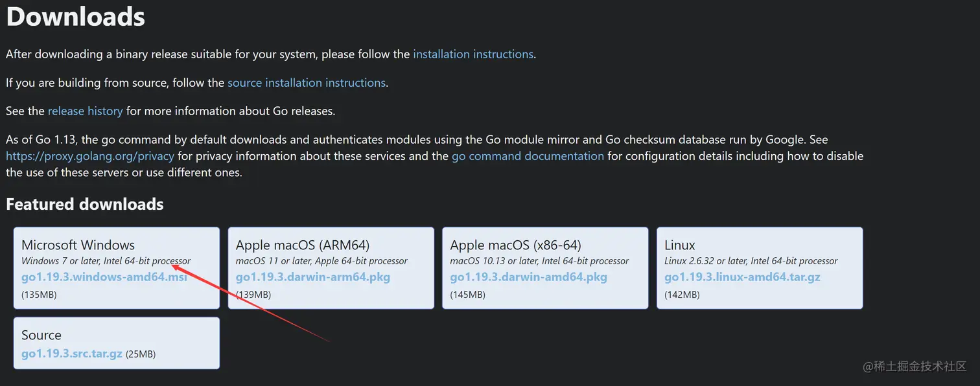The height and width of the screenshot is (386, 980).
Task: Download go1.19.3.windows-amd64.msi
Action: pyautogui.click(x=104, y=277)
